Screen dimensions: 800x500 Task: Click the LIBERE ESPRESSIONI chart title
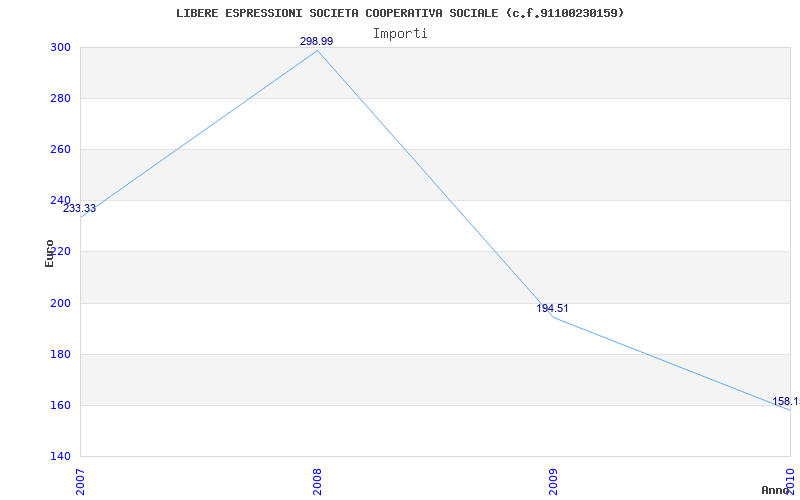click(400, 13)
